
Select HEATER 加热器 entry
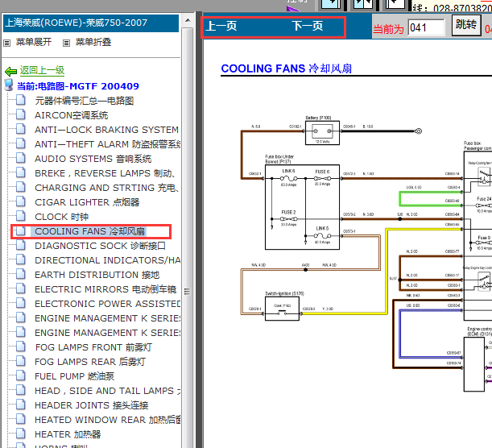pyautogui.click(x=68, y=434)
